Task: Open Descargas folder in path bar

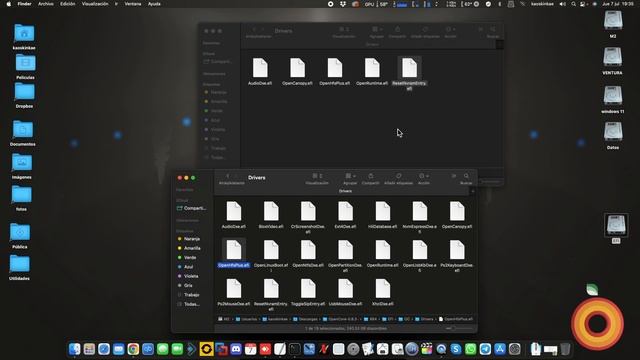Action: coord(305,319)
